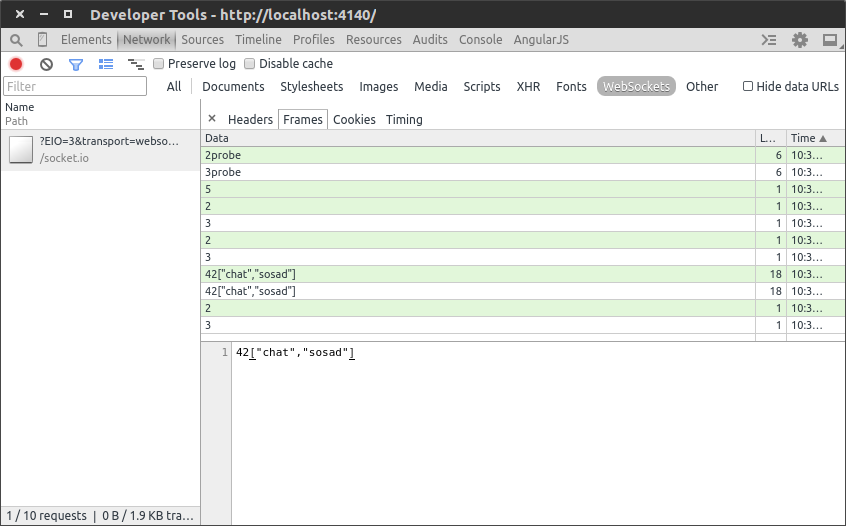Click the frame payload text in viewer
The width and height of the screenshot is (846, 526).
pos(295,352)
